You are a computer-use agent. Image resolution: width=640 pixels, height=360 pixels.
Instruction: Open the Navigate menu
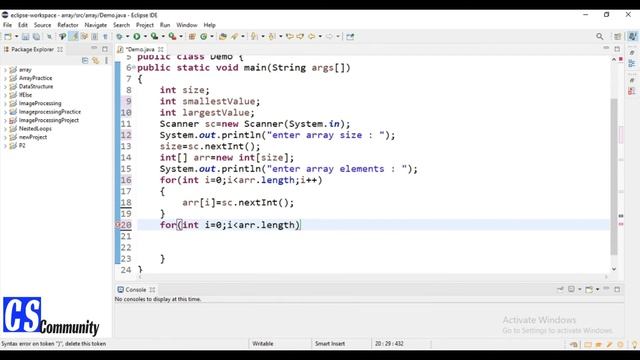coord(96,25)
